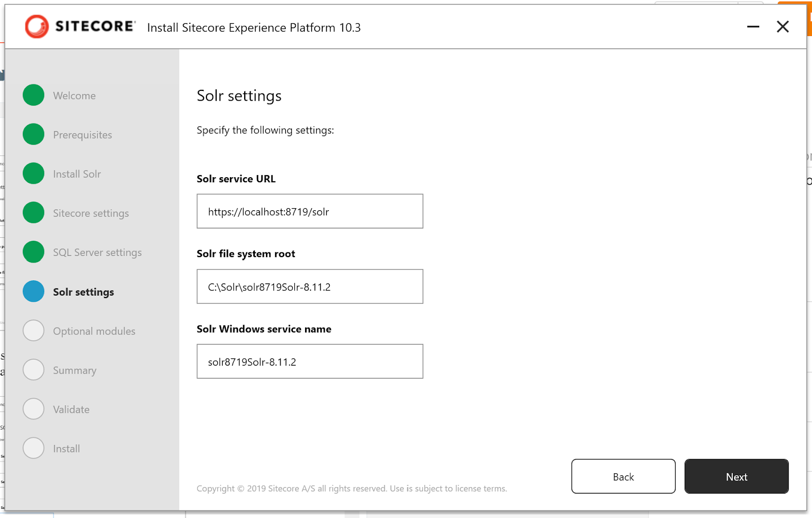Select the blue Solr settings step circle
Image resolution: width=812 pixels, height=518 pixels.
(x=33, y=291)
